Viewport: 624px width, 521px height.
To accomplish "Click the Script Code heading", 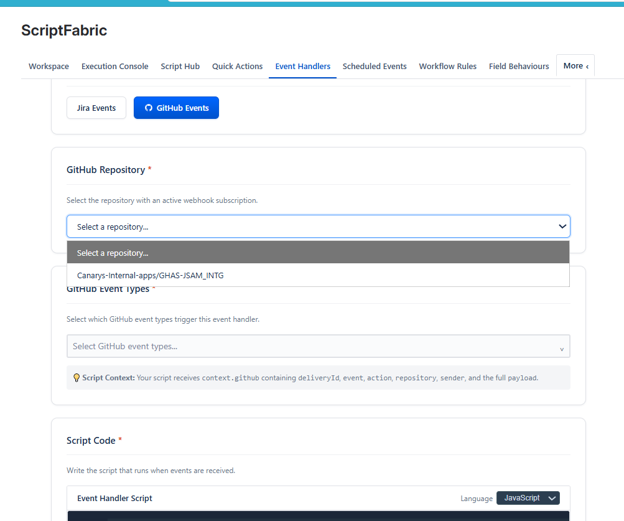I will click(x=91, y=441).
